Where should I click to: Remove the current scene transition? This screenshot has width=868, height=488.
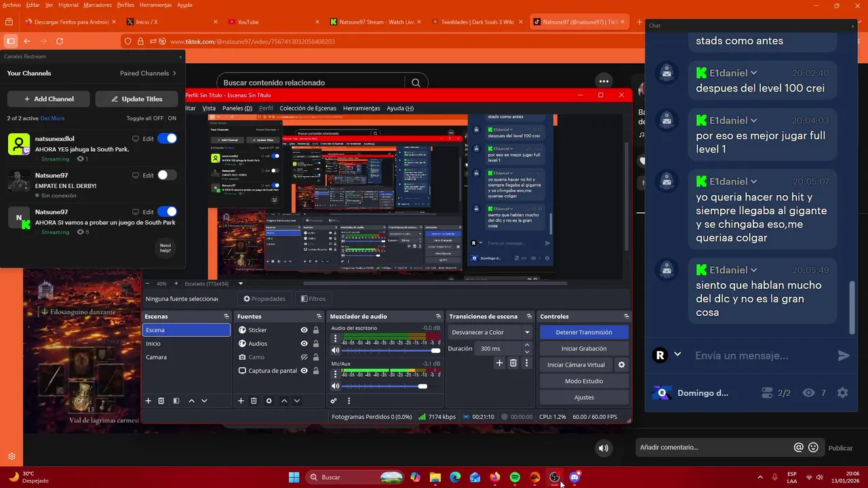click(x=513, y=363)
